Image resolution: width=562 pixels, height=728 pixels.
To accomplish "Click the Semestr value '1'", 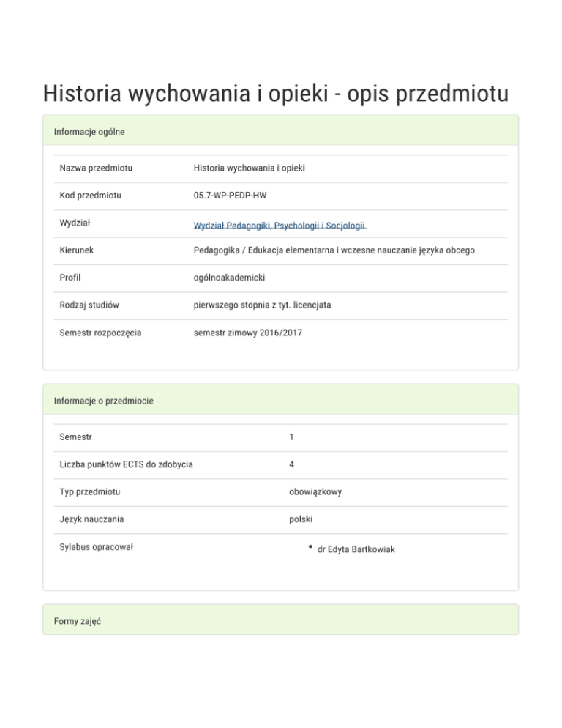I will pyautogui.click(x=292, y=437).
